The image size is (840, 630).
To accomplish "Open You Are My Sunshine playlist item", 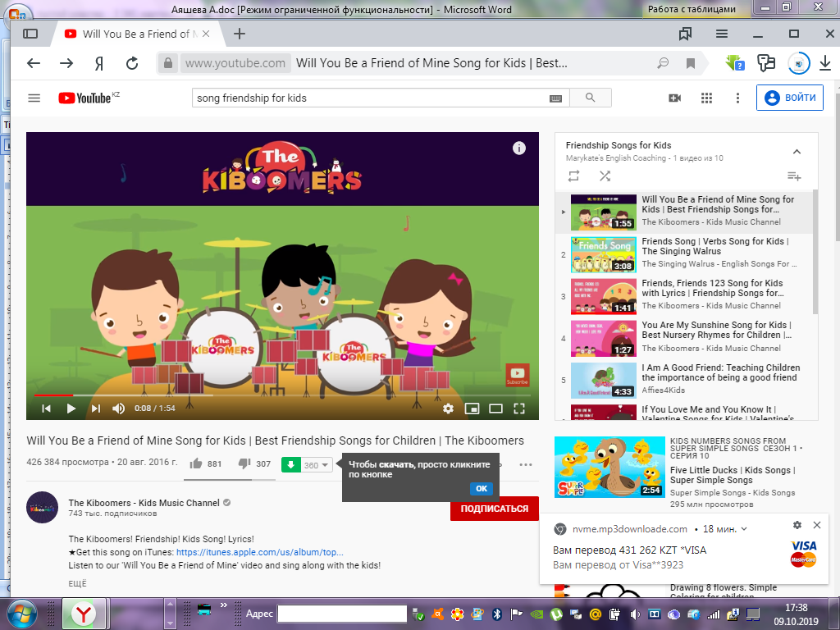I will tap(686, 339).
